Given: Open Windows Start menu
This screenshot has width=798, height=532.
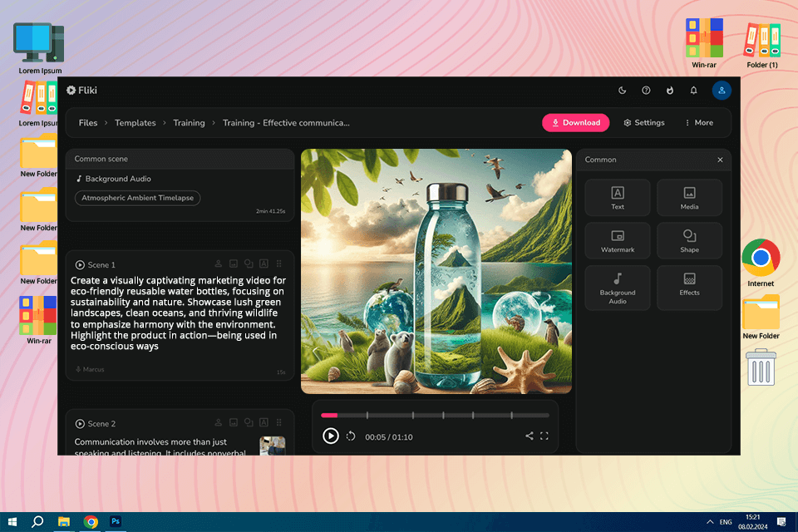Looking at the screenshot, I should click(x=12, y=522).
